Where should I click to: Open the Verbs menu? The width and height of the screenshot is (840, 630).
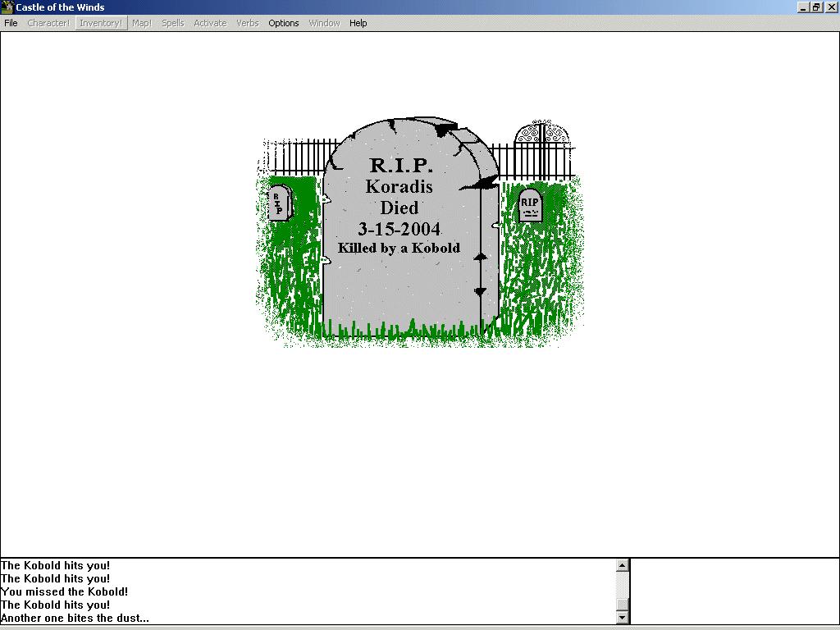pyautogui.click(x=248, y=23)
